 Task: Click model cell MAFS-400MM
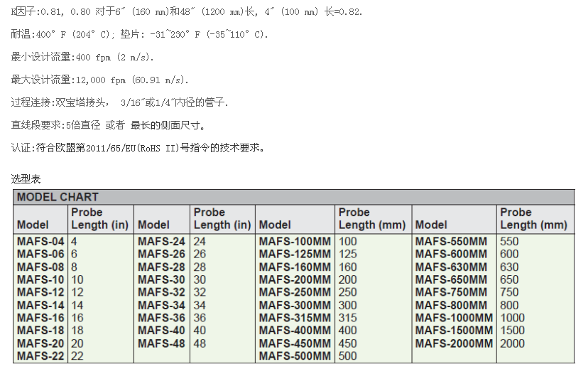coord(295,331)
